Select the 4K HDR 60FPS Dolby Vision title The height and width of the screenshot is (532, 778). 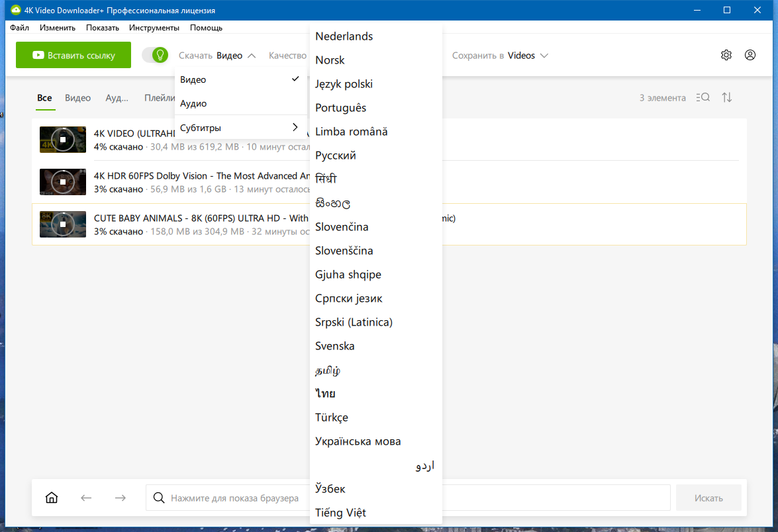(202, 176)
